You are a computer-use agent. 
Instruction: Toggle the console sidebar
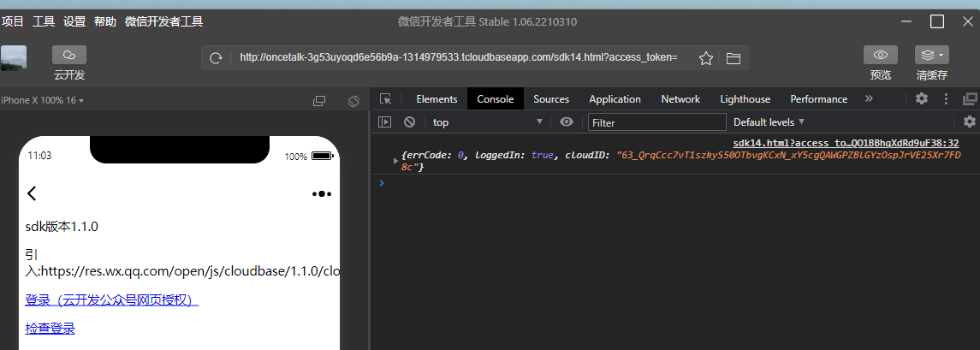(x=385, y=122)
